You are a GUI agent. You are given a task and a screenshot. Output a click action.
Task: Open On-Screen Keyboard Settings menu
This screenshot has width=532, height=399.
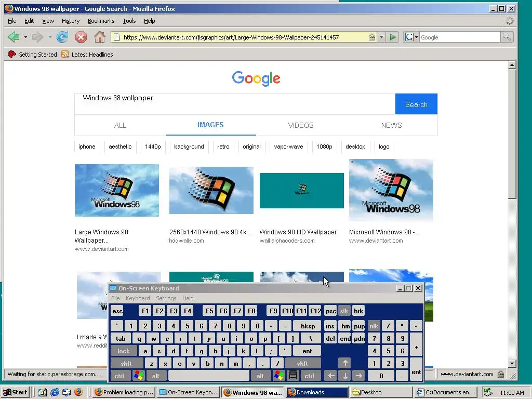(x=166, y=298)
